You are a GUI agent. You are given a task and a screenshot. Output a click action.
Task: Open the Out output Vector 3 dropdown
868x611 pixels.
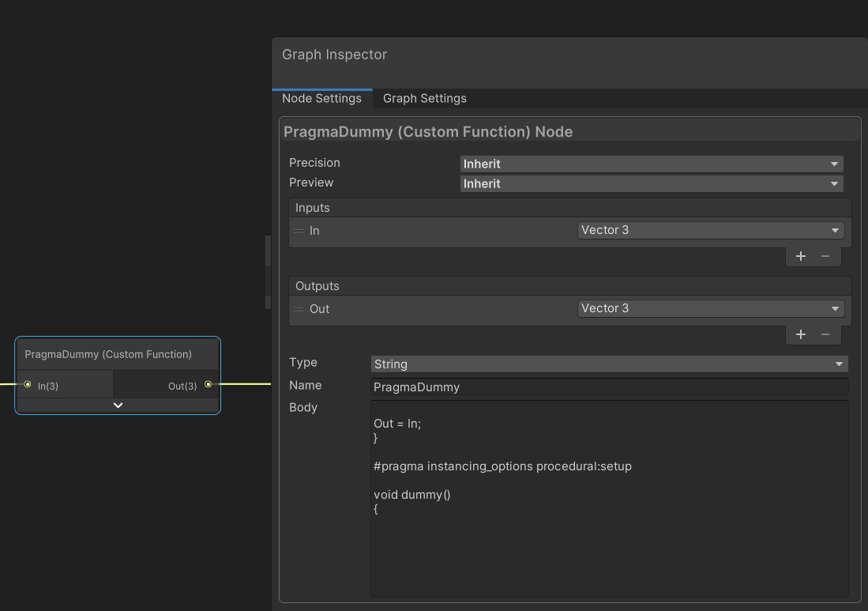(711, 308)
